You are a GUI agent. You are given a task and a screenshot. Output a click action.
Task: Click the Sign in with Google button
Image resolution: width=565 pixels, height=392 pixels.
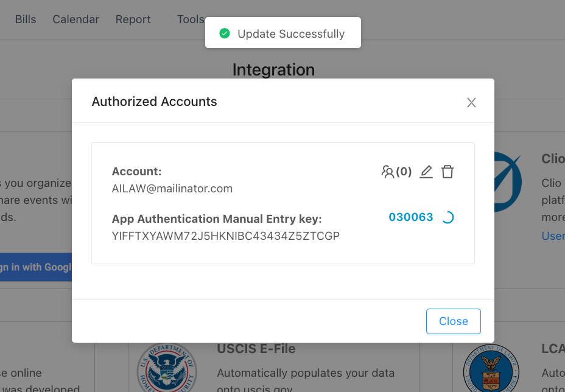(x=36, y=267)
